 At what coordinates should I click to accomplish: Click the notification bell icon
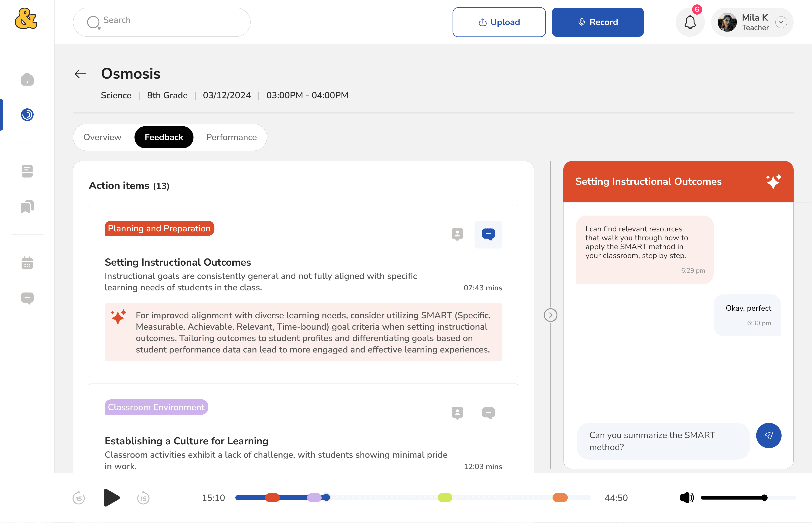pos(690,22)
